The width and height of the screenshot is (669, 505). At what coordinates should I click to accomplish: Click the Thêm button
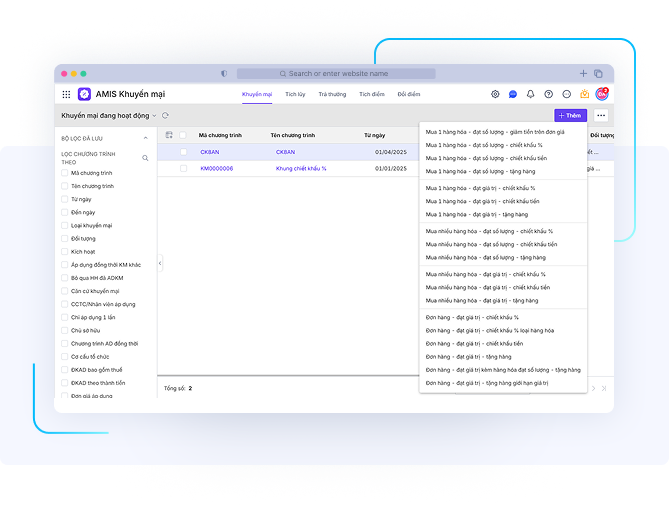pyautogui.click(x=570, y=116)
